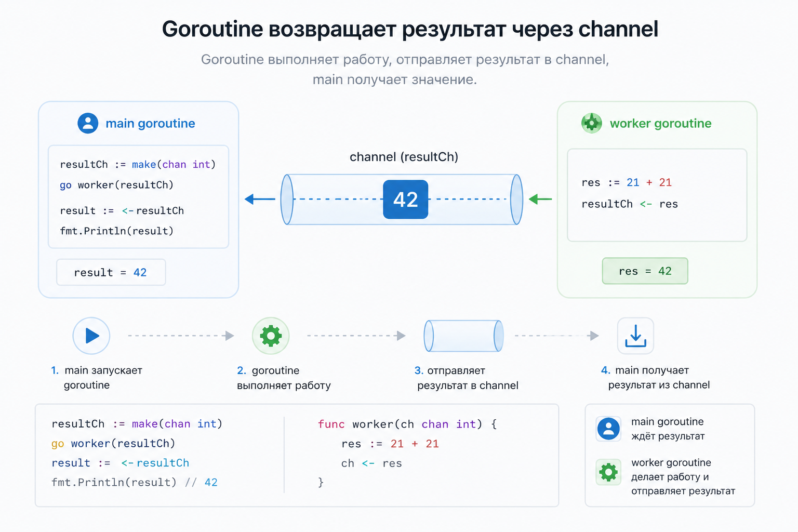Click the download icon above step 4
The height and width of the screenshot is (532, 798).
click(x=635, y=336)
